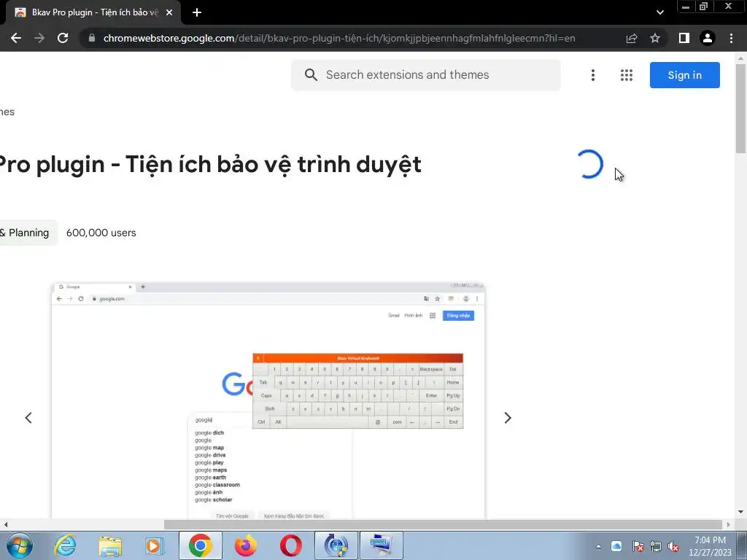Open the Google apps grid
The height and width of the screenshot is (560, 747).
point(627,75)
